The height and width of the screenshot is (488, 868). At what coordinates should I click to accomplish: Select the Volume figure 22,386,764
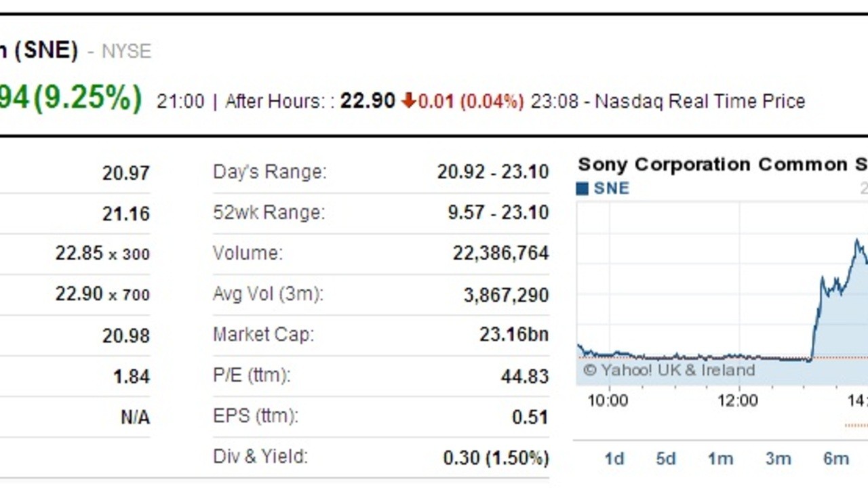(499, 253)
